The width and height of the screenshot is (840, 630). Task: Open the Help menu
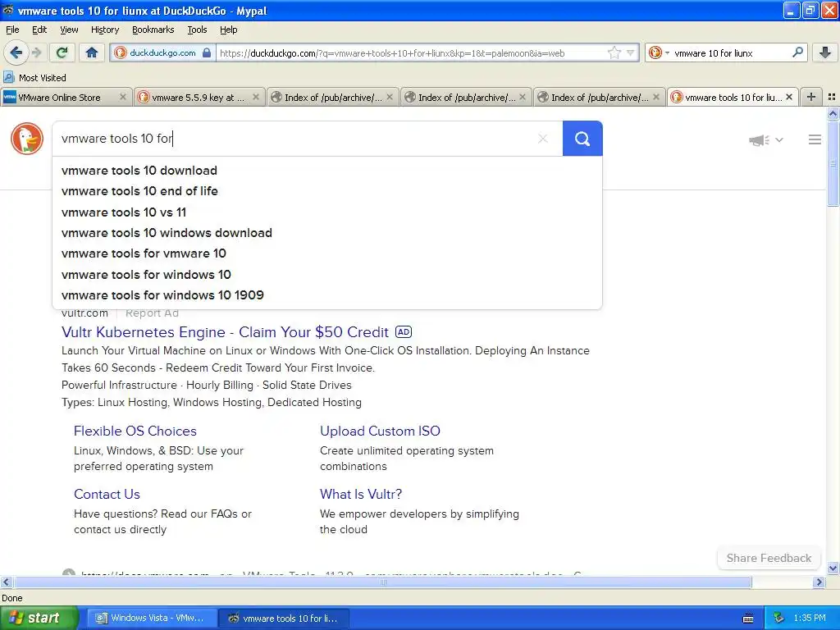coord(228,30)
